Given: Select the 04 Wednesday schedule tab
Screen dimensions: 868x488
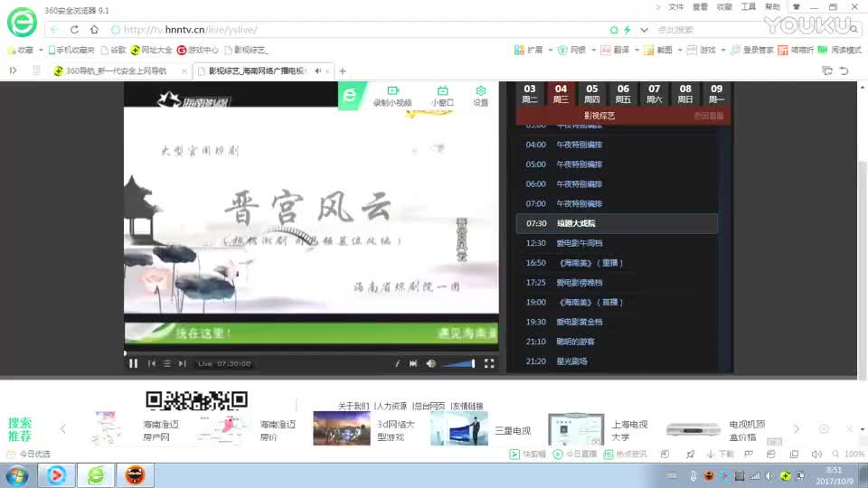Looking at the screenshot, I should (561, 93).
